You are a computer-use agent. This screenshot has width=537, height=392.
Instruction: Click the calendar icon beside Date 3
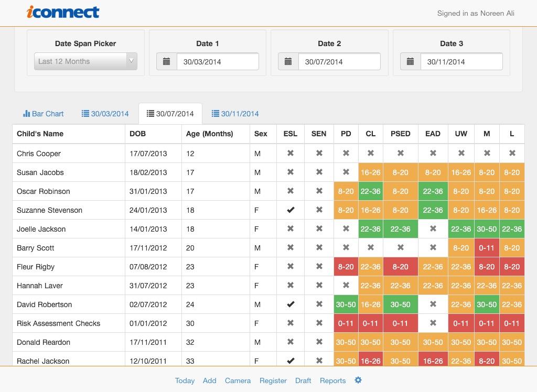pos(410,62)
